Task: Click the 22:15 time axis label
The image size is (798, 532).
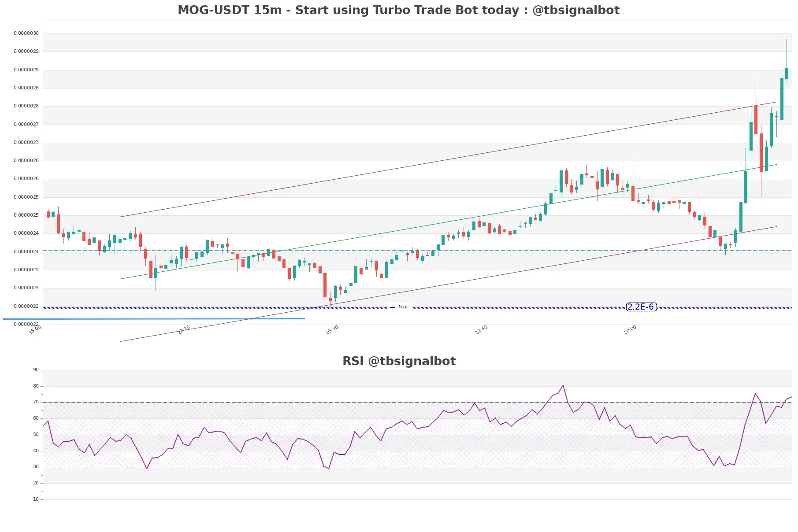Action: coord(184,330)
